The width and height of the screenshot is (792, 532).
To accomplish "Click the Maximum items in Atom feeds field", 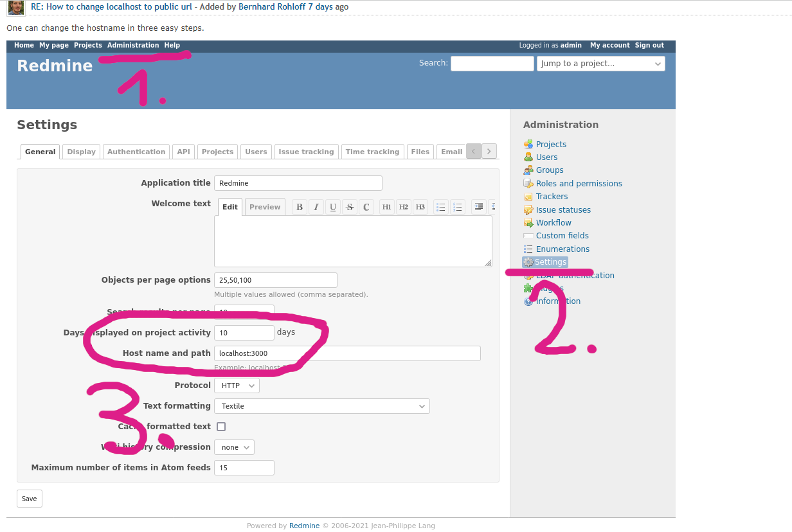I will point(244,468).
